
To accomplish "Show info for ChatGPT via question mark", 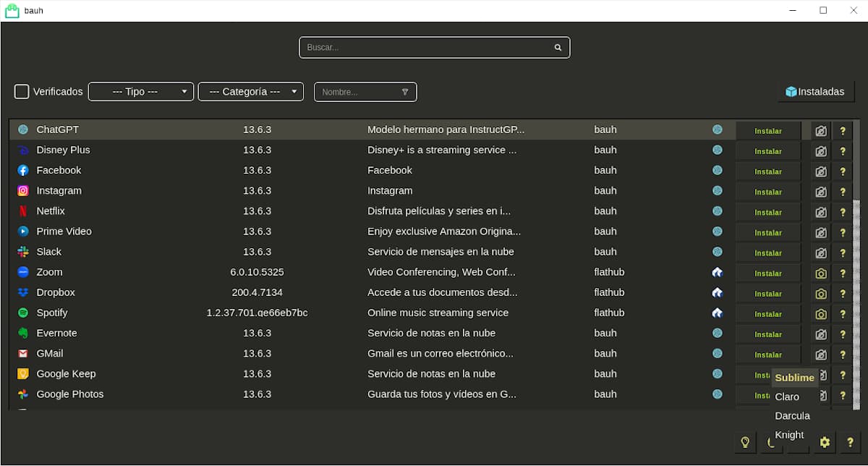I will click(x=843, y=131).
